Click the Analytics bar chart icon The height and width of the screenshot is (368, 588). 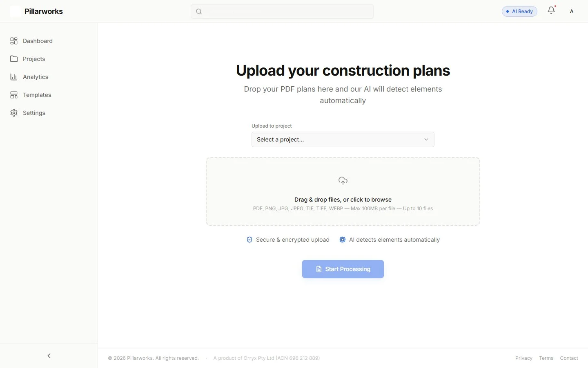[x=14, y=77]
